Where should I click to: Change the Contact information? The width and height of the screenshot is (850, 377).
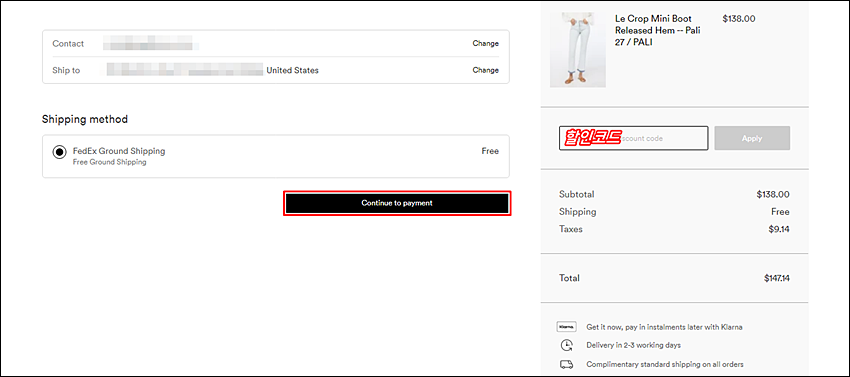click(x=486, y=43)
